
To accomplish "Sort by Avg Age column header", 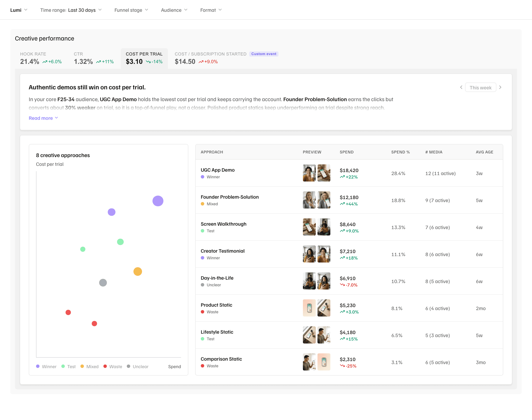I will pos(484,152).
